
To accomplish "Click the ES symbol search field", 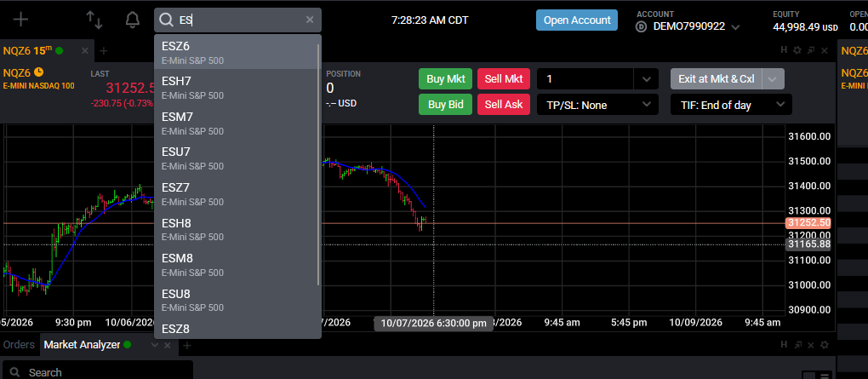I will (237, 20).
